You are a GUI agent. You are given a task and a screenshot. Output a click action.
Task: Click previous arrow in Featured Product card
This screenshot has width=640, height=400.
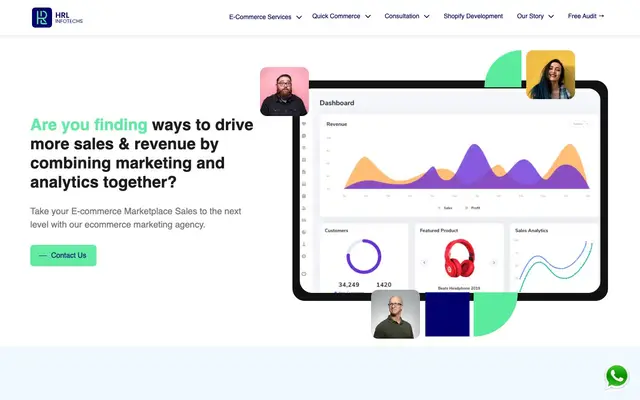(424, 262)
